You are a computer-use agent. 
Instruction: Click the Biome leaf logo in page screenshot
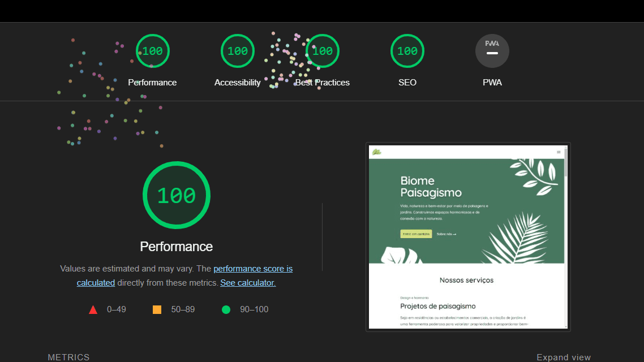pyautogui.click(x=376, y=152)
